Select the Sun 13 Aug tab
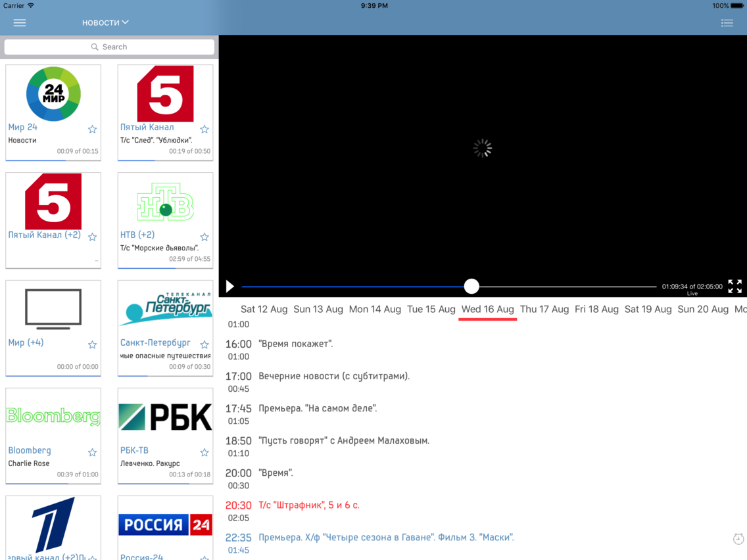 (x=318, y=309)
